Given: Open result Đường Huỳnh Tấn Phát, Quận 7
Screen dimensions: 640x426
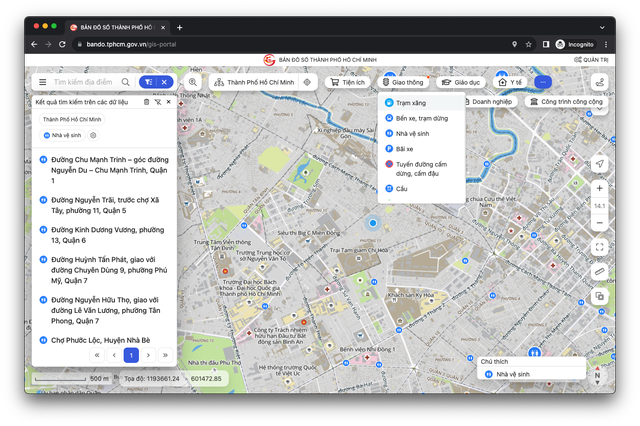Looking at the screenshot, I should [104, 270].
